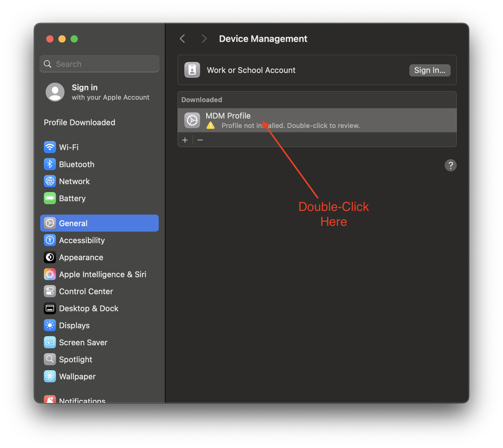This screenshot has width=503, height=448.
Task: Click the Work or School Account badge icon
Action: pyautogui.click(x=192, y=70)
